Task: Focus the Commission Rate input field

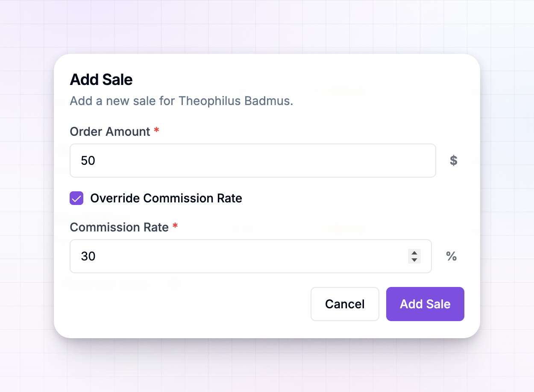Action: (x=251, y=256)
